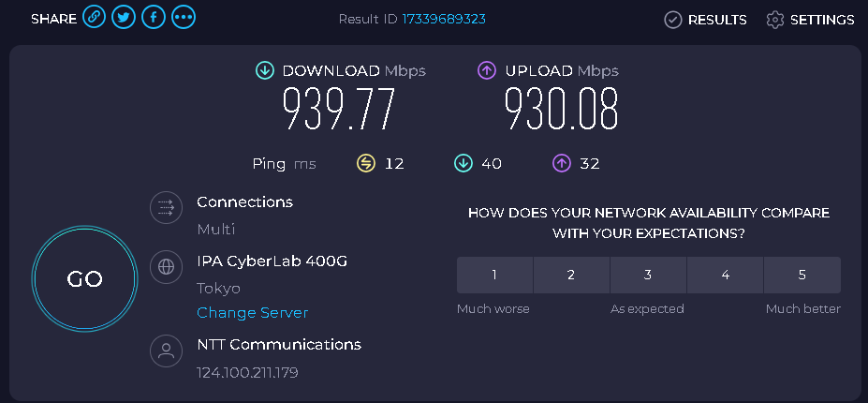The width and height of the screenshot is (868, 403).
Task: Copy the share link icon
Action: (95, 17)
